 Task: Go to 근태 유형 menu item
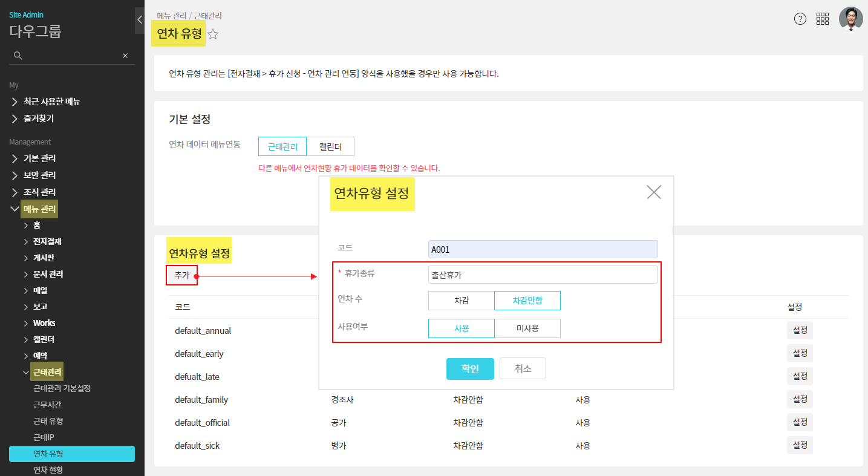click(48, 421)
